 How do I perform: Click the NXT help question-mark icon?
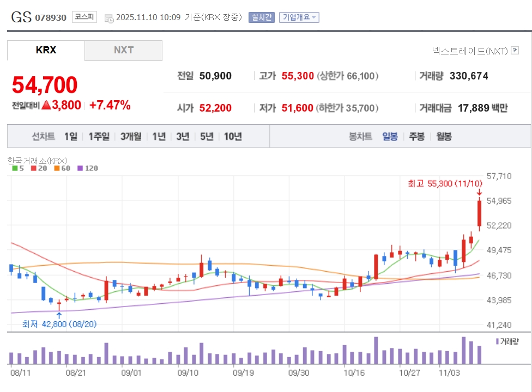click(x=515, y=51)
